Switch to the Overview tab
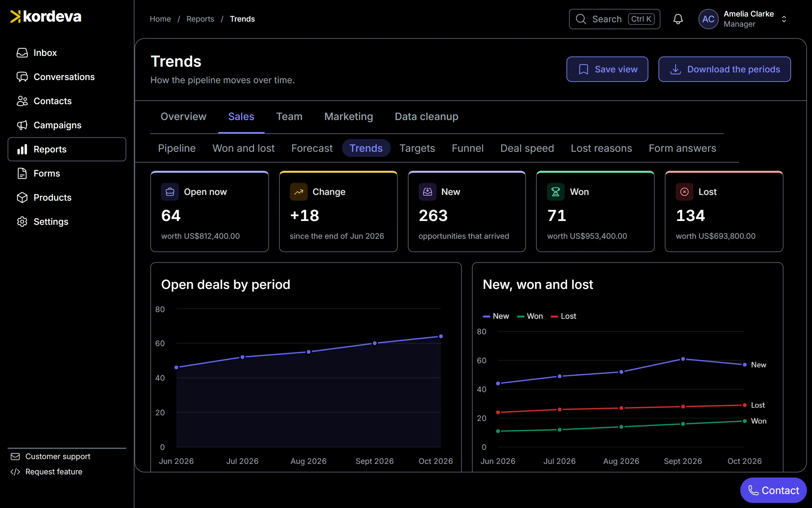 [x=184, y=117]
